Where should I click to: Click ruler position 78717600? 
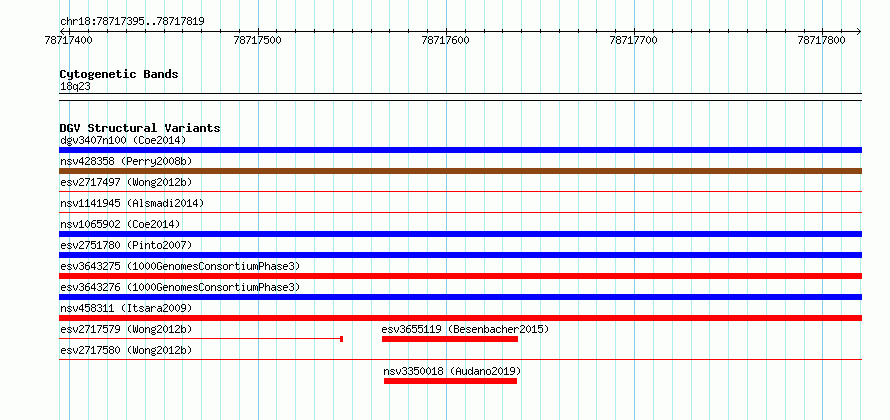point(446,40)
